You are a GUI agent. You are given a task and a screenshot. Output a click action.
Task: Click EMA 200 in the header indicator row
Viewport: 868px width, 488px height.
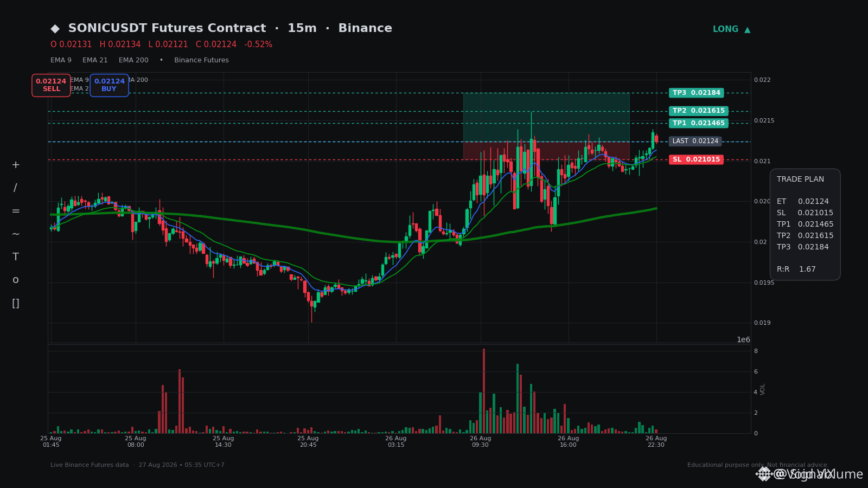(133, 60)
